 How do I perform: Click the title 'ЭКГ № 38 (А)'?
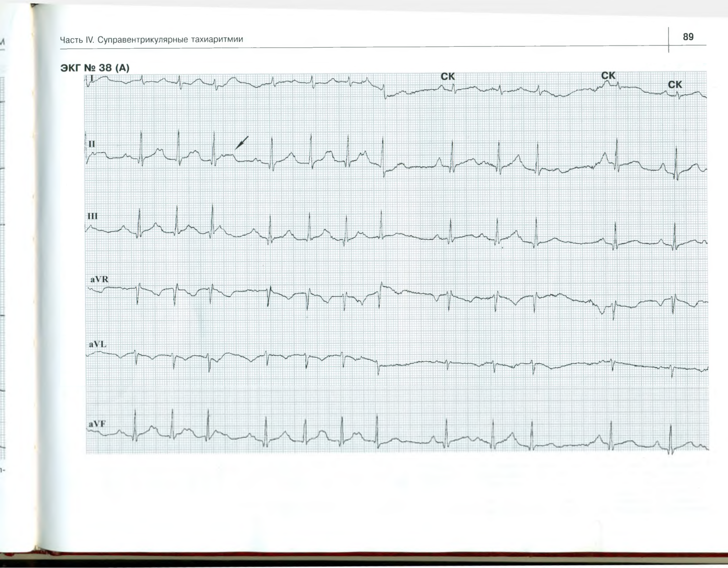[95, 68]
